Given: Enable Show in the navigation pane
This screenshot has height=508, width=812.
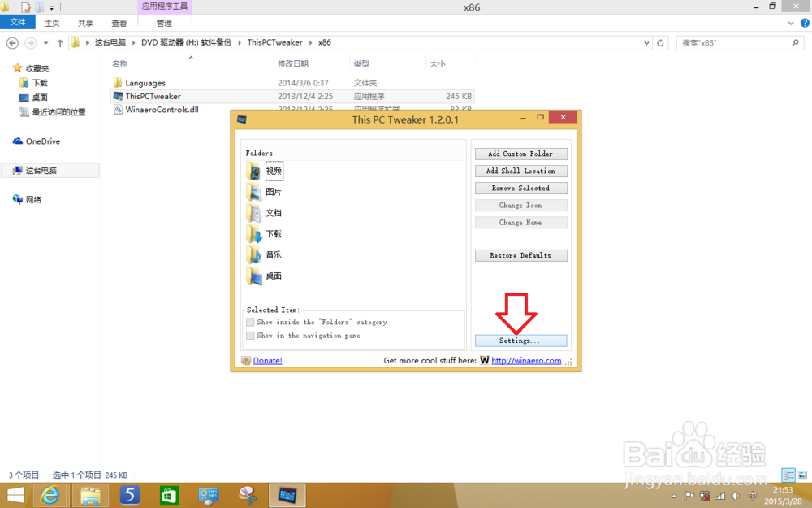Looking at the screenshot, I should click(251, 335).
